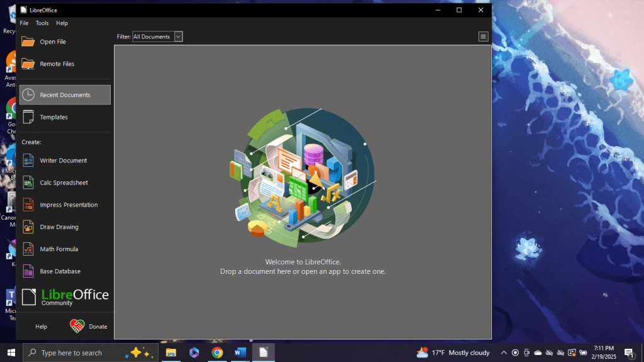Open the File menu
644x362 pixels.
pyautogui.click(x=24, y=23)
